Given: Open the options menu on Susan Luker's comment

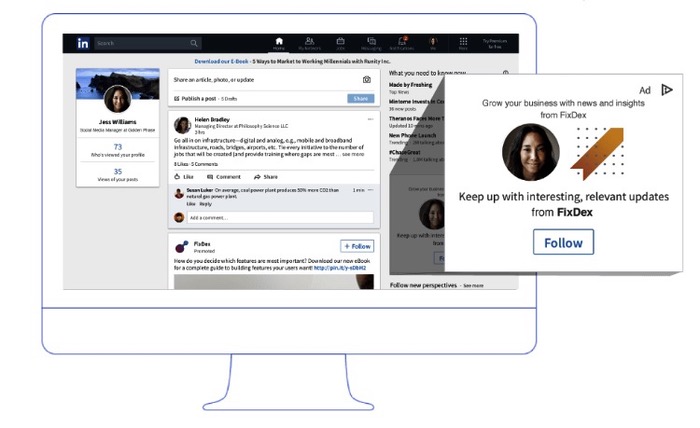Looking at the screenshot, I should click(370, 190).
